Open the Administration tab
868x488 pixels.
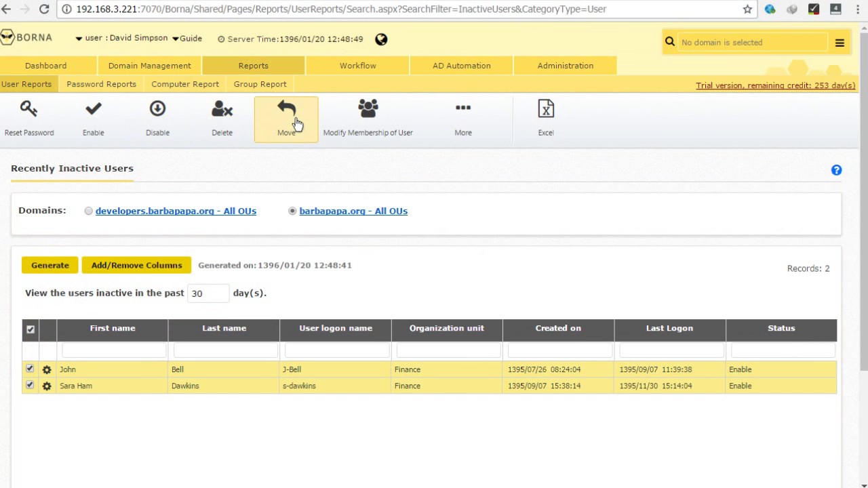click(x=566, y=66)
